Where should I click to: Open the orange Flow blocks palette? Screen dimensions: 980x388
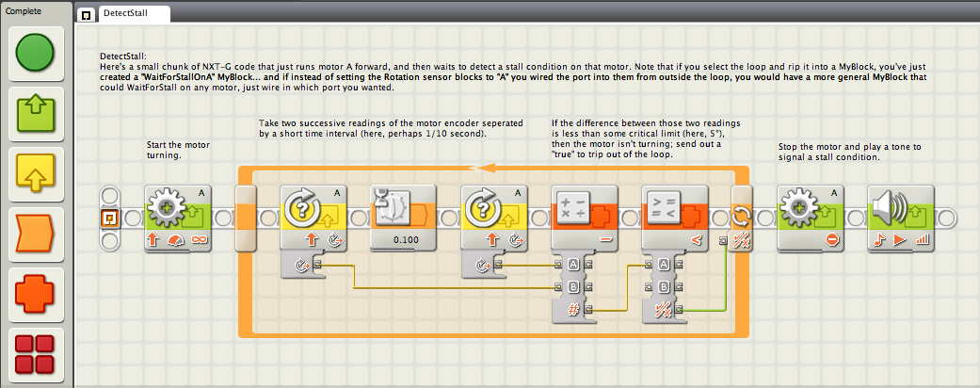[x=36, y=234]
